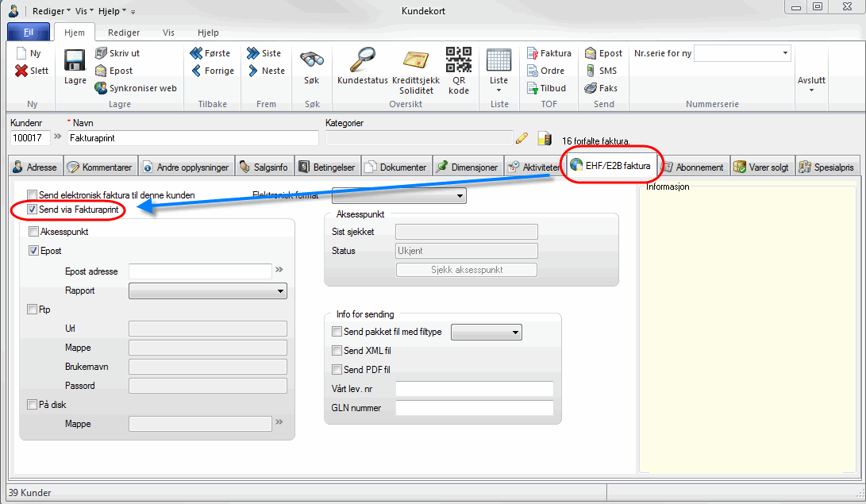Uncheck Send via Fakturaprint

[33, 210]
